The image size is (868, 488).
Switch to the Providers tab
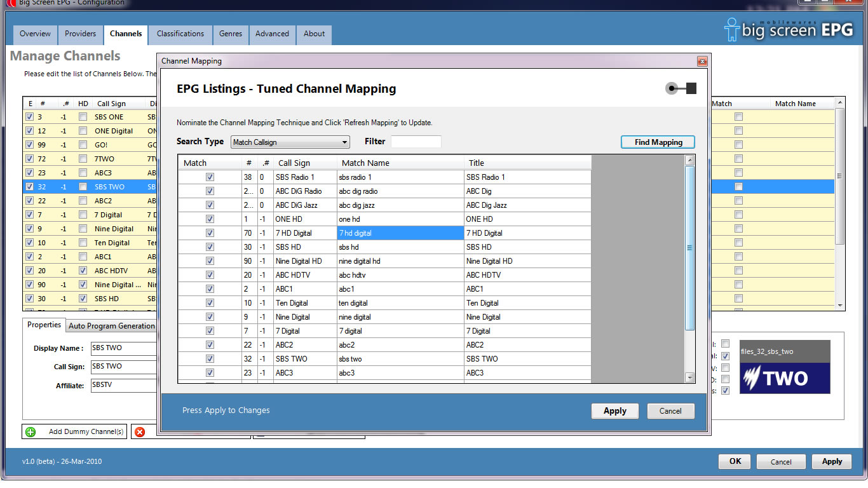point(81,34)
